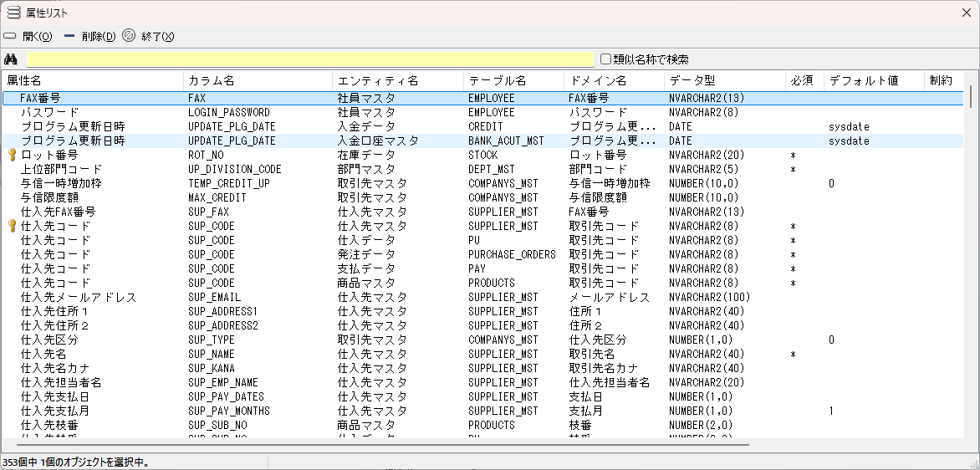
Task: Click the DEPT_MST table name cell
Action: click(x=491, y=170)
